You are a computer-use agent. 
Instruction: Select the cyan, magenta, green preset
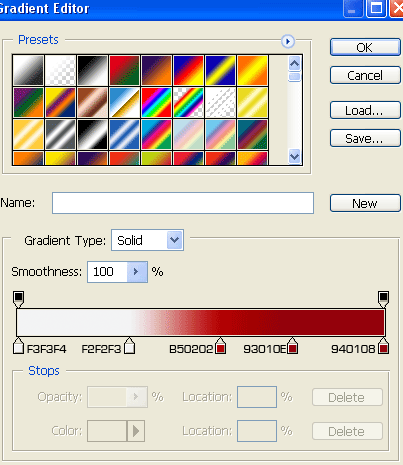(x=156, y=134)
